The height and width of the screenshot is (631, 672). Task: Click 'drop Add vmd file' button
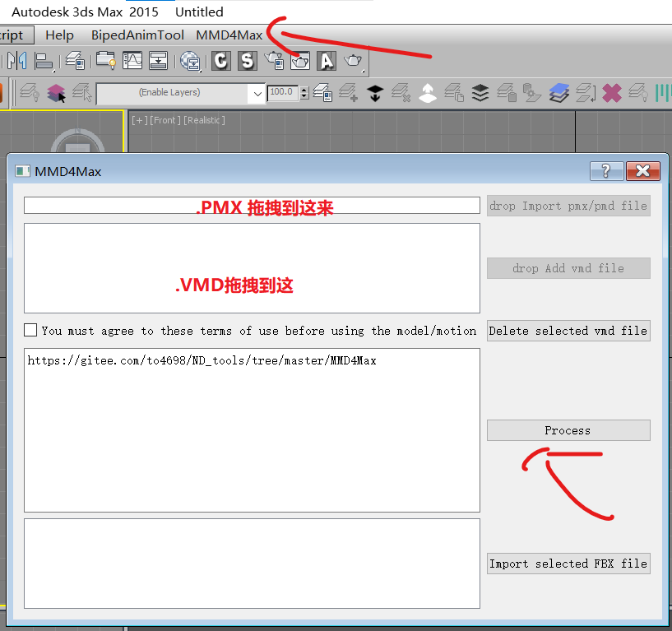(x=568, y=268)
